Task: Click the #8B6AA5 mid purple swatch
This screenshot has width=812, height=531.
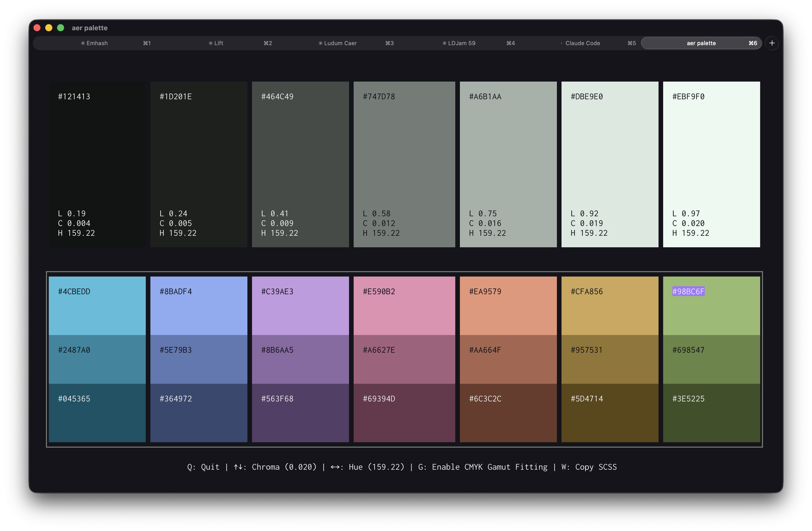Action: pyautogui.click(x=300, y=359)
